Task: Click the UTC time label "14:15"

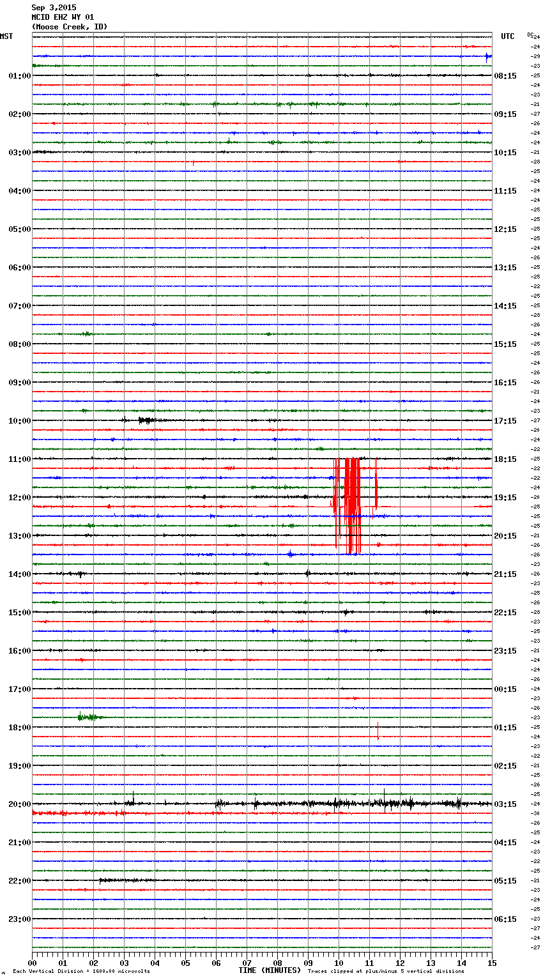Action: pos(505,306)
